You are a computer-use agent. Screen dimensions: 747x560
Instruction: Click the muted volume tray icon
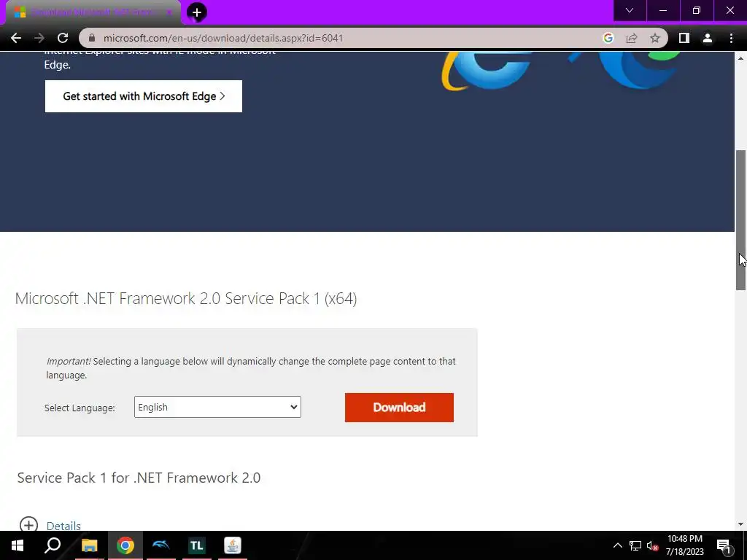(x=653, y=545)
